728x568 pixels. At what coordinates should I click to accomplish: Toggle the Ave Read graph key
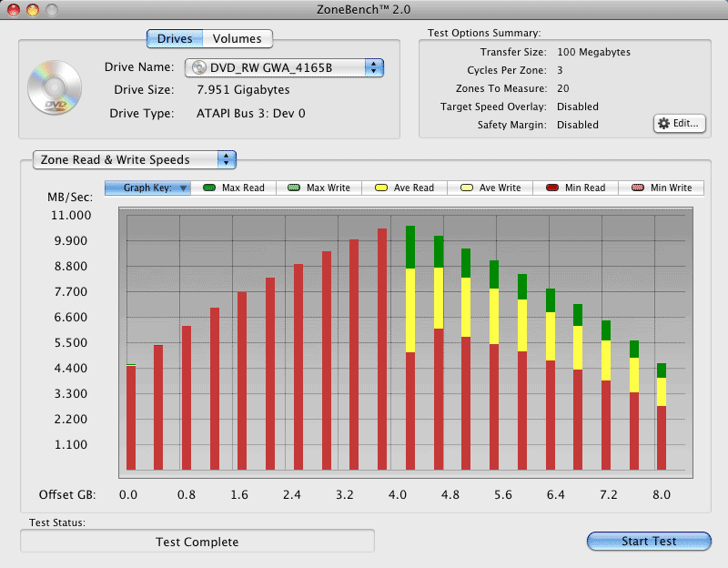[x=405, y=188]
